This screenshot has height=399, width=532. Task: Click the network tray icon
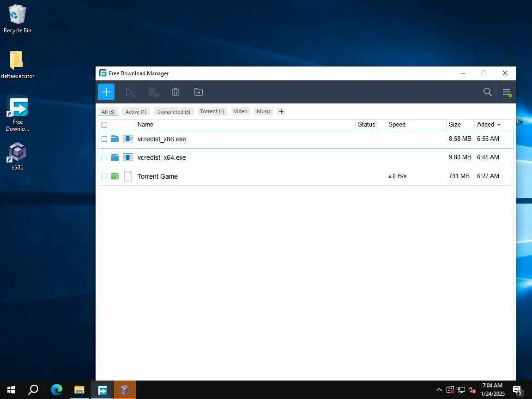(x=461, y=390)
